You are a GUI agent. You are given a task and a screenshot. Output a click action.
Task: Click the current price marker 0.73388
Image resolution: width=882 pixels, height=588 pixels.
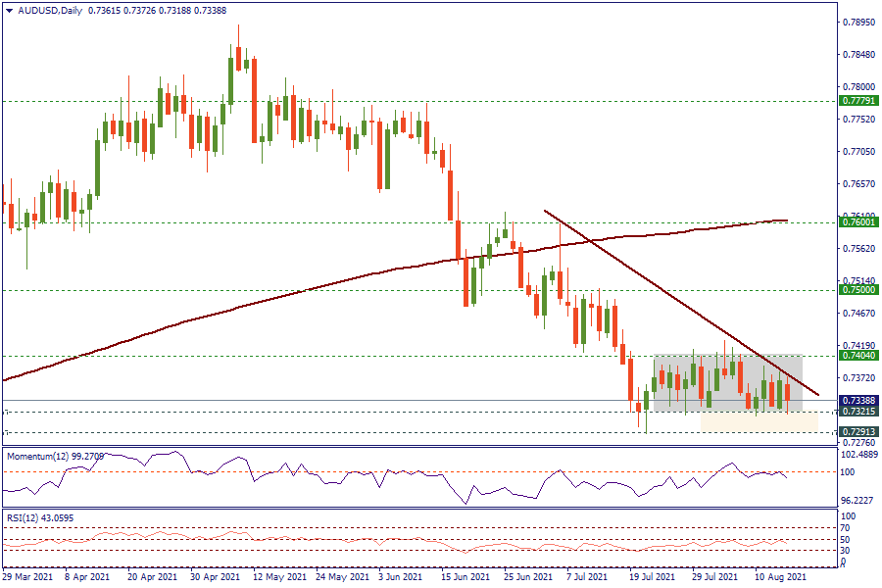pyautogui.click(x=858, y=401)
